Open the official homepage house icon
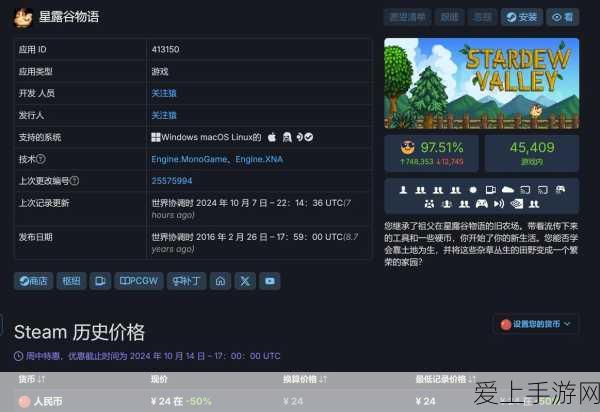 tap(220, 281)
